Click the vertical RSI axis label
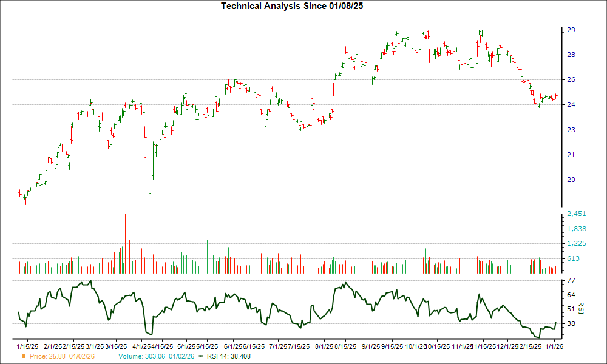Screen dimensions: 607x364 coord(581,308)
